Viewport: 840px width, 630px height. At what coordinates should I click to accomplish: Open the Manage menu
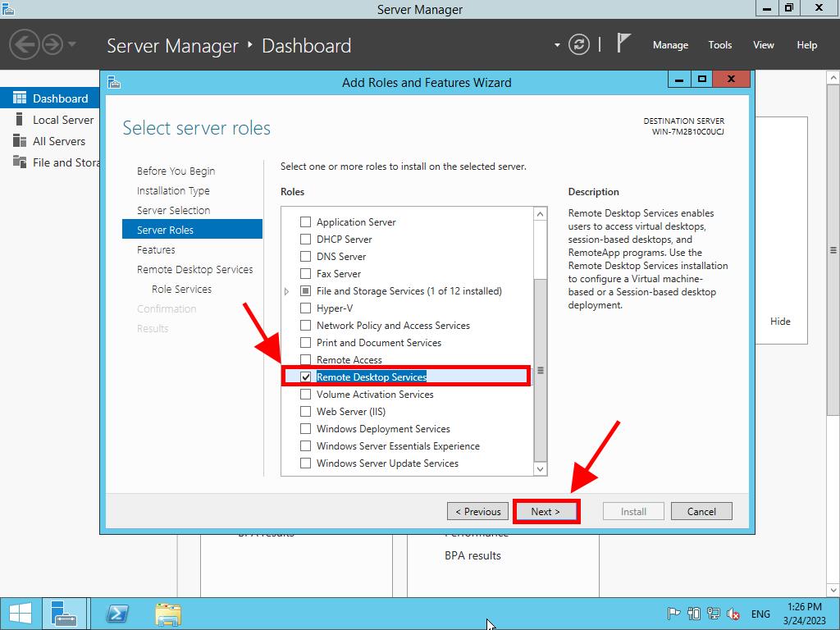[670, 45]
